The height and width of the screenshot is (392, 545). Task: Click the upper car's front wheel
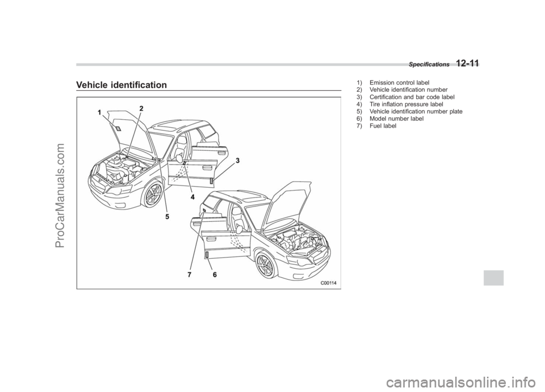tap(154, 194)
